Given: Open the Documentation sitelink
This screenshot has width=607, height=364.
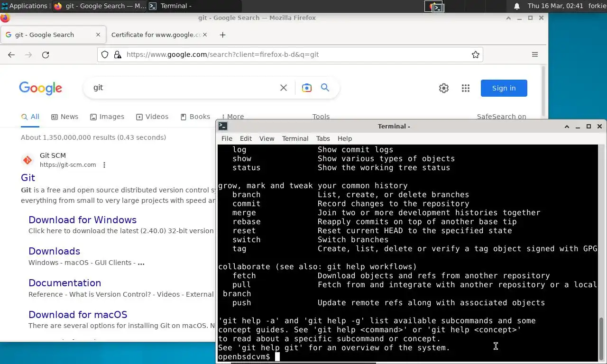Looking at the screenshot, I should tap(65, 283).
